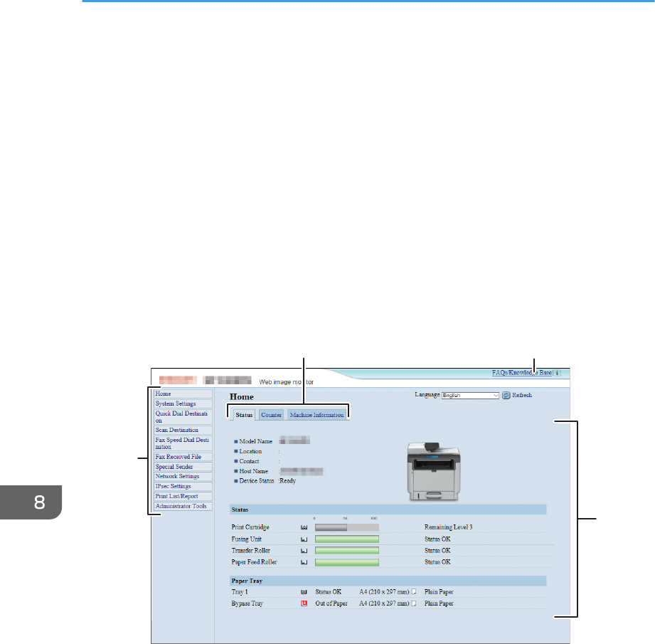The width and height of the screenshot is (655, 644).
Task: Click the 'Paper Tray' section header
Action: coord(388,581)
